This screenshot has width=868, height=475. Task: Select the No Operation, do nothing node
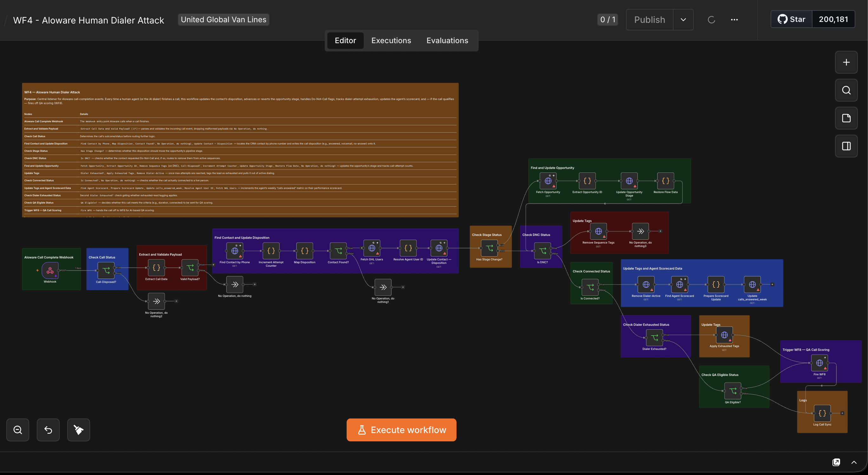click(x=235, y=284)
